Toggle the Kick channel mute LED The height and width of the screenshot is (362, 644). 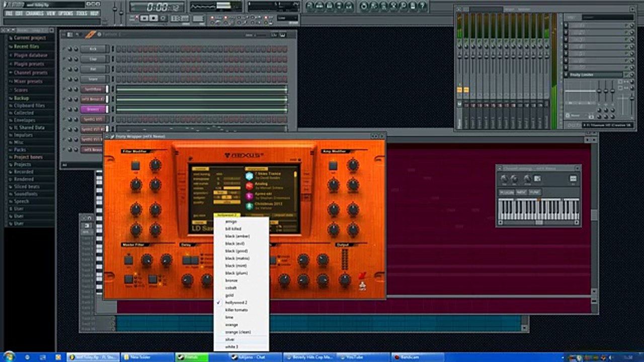[x=64, y=49]
